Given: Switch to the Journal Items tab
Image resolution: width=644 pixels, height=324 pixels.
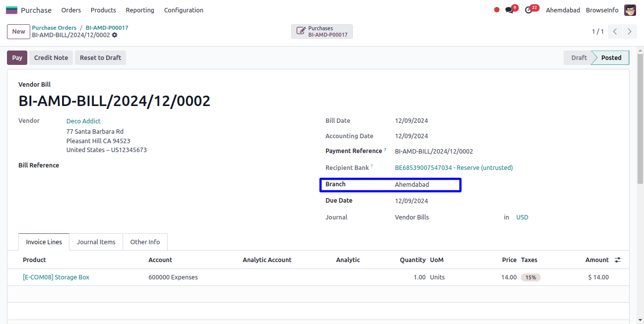Looking at the screenshot, I should (96, 242).
